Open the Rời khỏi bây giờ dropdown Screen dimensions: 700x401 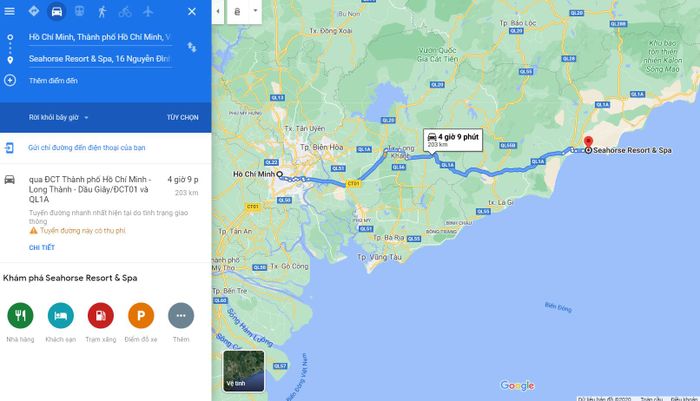point(58,117)
